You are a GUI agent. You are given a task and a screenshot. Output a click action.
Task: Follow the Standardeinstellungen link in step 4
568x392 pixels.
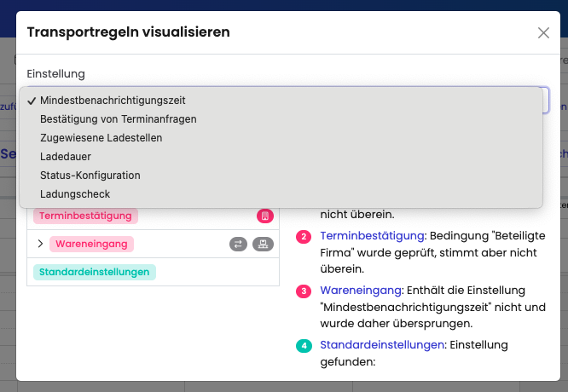point(382,345)
